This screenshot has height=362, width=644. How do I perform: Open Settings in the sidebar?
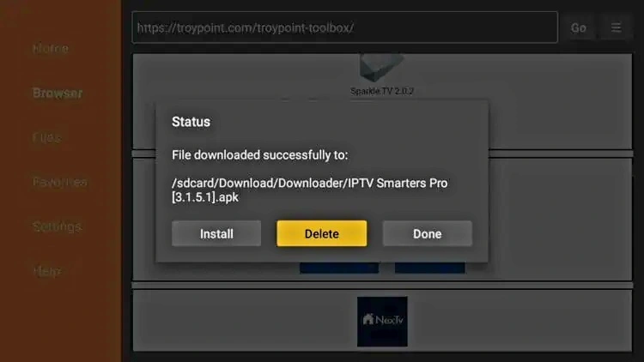tap(57, 226)
